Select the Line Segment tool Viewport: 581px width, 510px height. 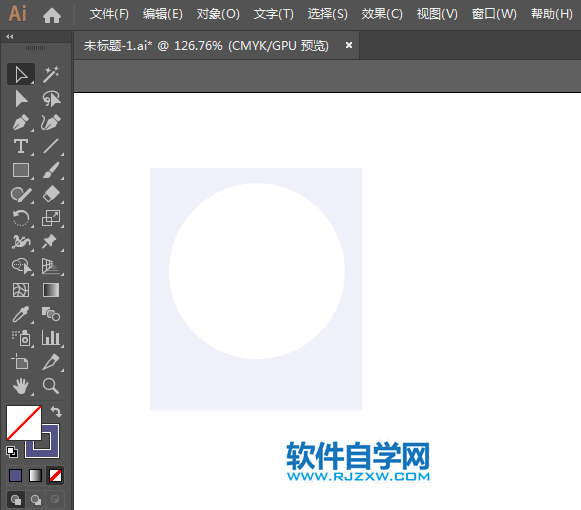click(x=51, y=146)
